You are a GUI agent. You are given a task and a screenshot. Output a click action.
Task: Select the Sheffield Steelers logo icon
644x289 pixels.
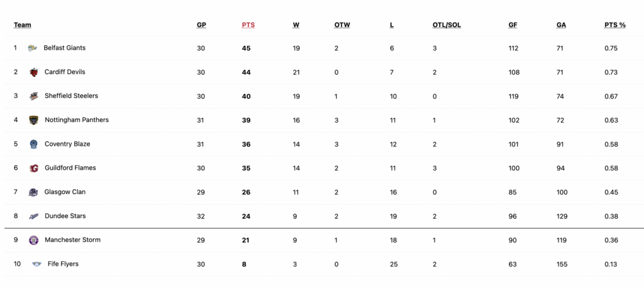[34, 96]
